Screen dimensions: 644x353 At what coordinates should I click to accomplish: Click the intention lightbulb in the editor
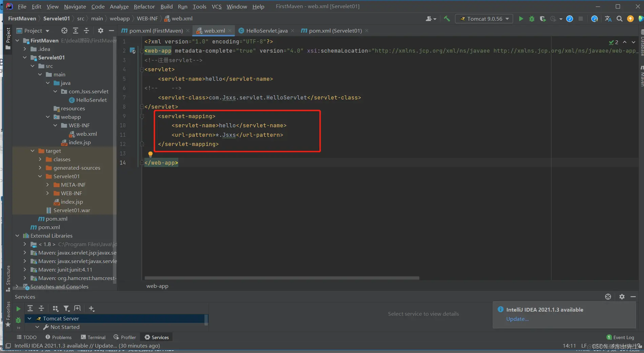[x=150, y=154]
